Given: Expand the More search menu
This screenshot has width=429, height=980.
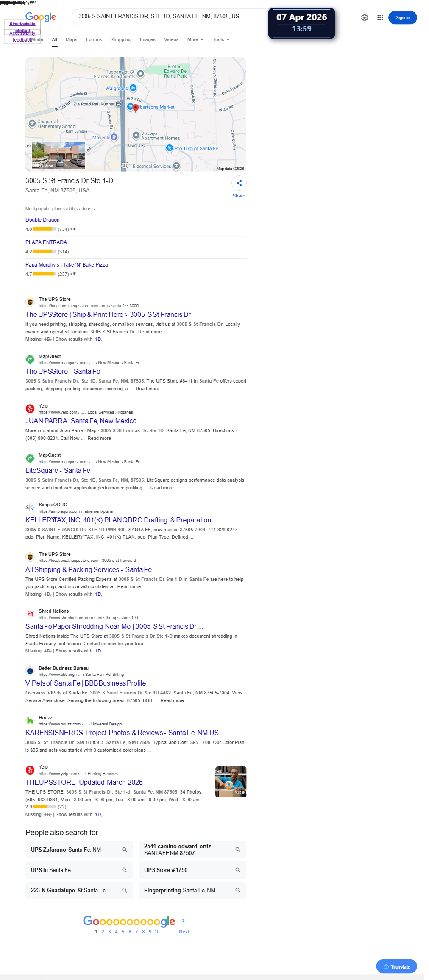Looking at the screenshot, I should pyautogui.click(x=195, y=39).
